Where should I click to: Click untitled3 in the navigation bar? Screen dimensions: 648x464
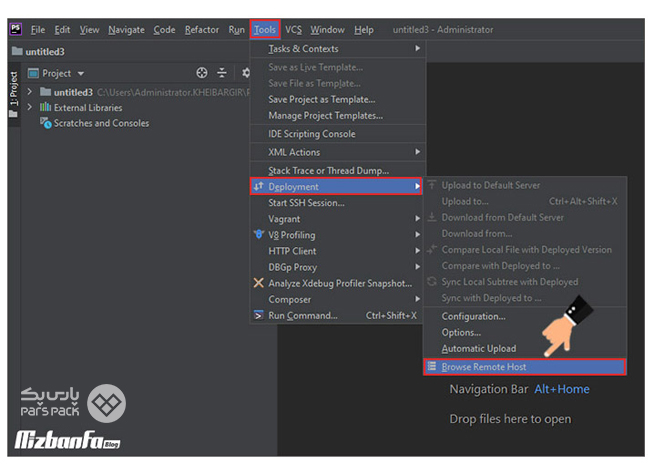point(45,52)
